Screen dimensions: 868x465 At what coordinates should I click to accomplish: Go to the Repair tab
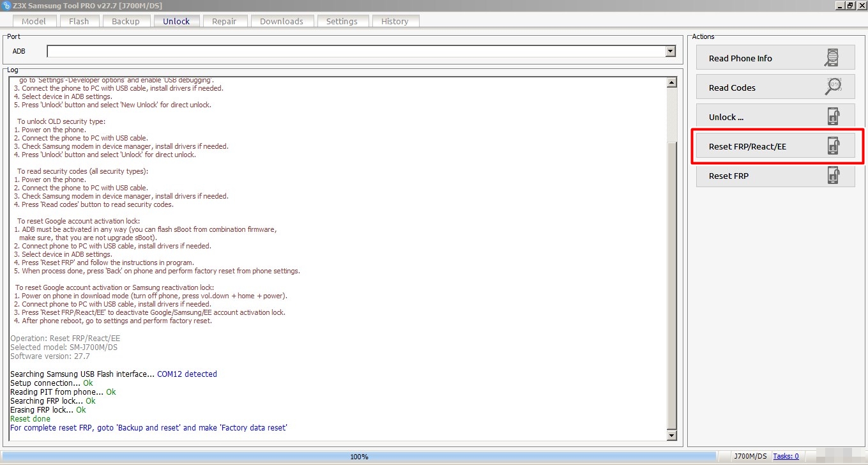pos(224,21)
